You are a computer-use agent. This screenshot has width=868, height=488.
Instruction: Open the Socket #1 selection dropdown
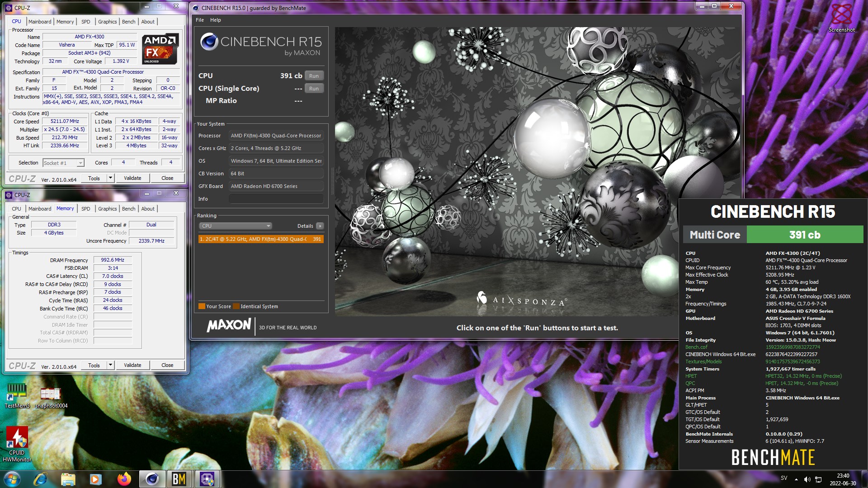coord(63,163)
